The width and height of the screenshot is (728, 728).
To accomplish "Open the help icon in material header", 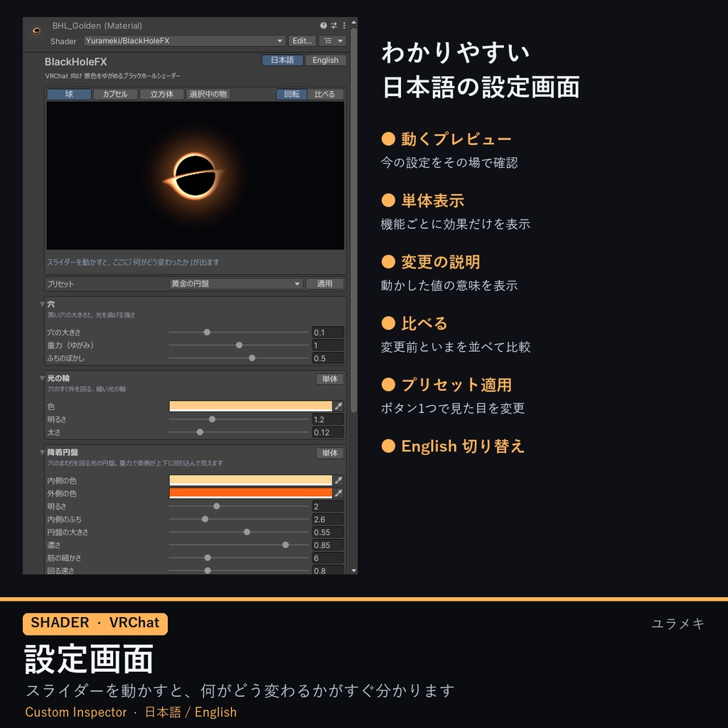I will click(323, 26).
